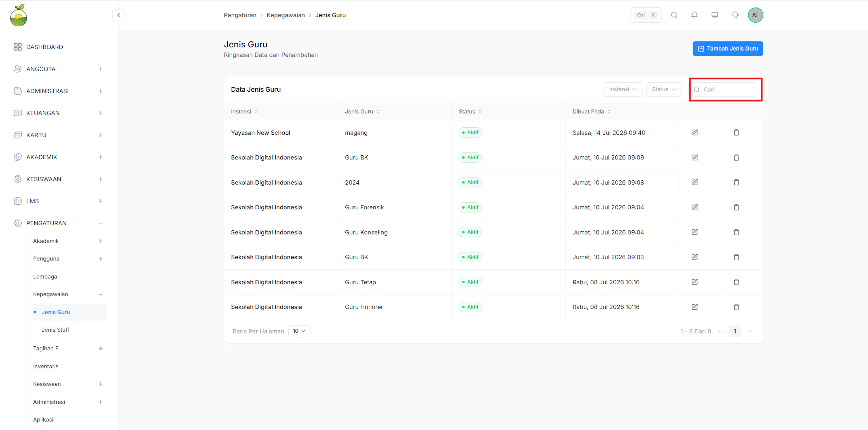Expand the AKADEMIK menu

click(100, 157)
